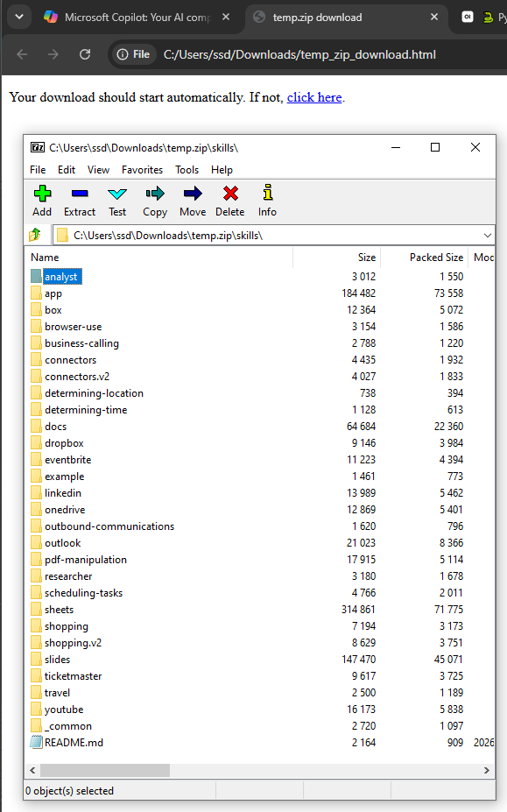Open the Tools menu

[x=187, y=170]
